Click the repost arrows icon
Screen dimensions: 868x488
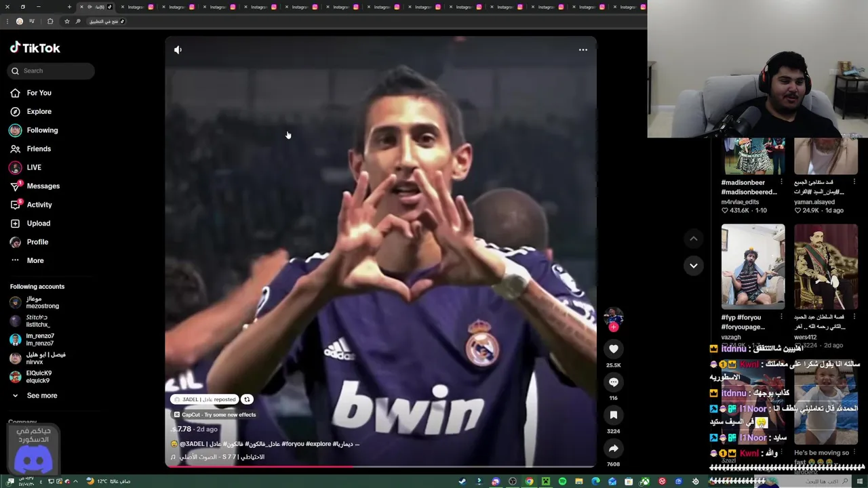248,399
